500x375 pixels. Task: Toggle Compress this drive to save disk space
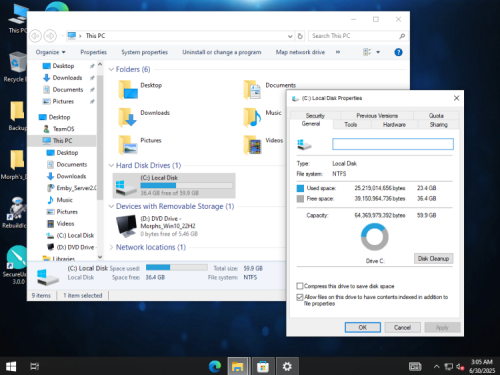tap(300, 286)
